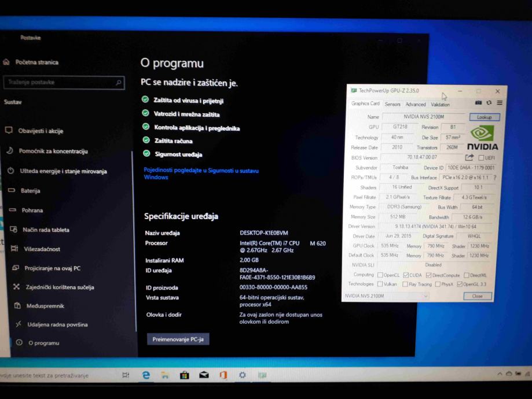Open Office from the taskbar
The height and width of the screenshot is (399, 532).
coord(223,375)
